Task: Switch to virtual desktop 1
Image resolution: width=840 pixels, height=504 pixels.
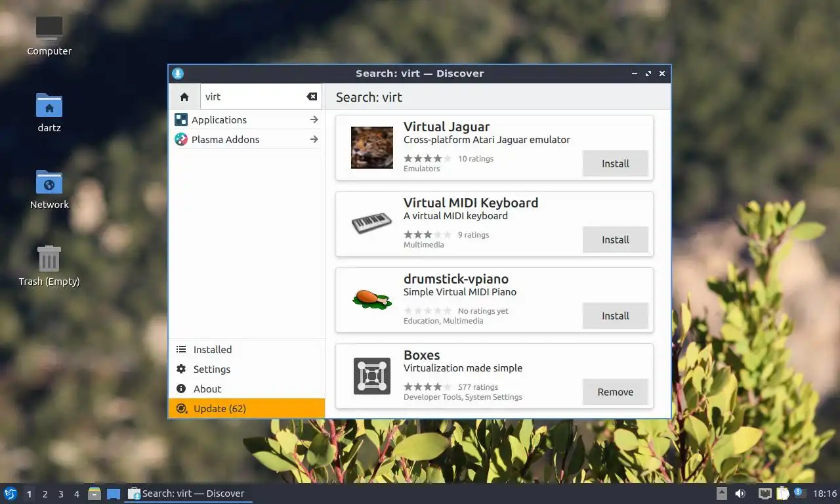Action: (x=29, y=494)
